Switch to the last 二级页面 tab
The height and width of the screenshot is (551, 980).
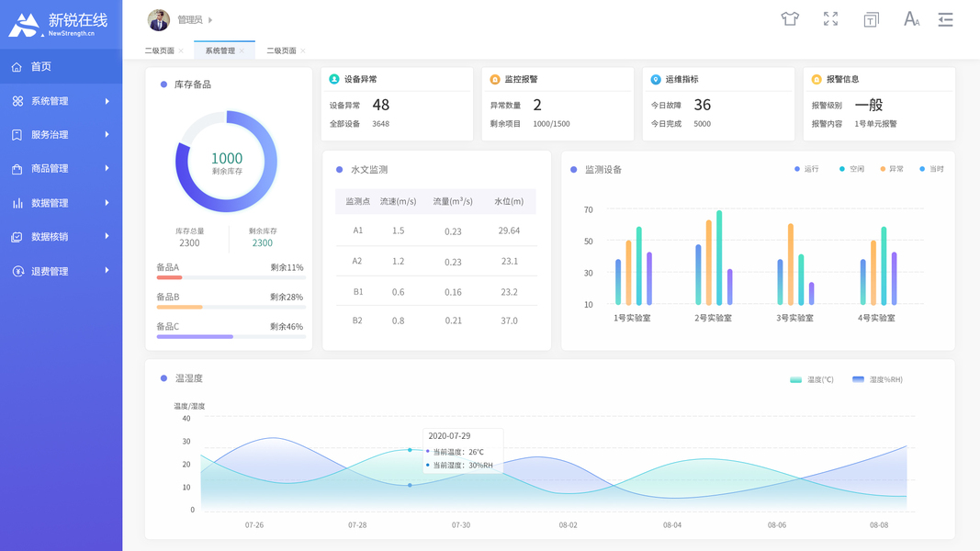[x=281, y=51]
